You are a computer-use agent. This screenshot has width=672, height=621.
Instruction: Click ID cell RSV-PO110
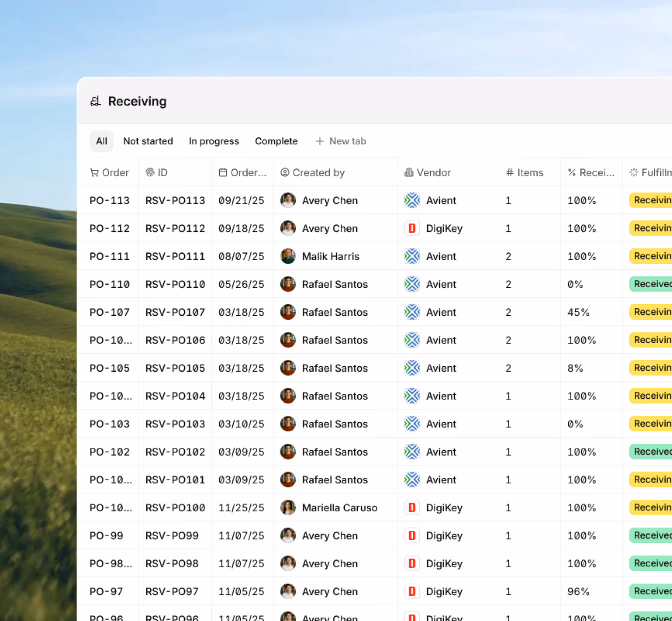click(x=175, y=284)
